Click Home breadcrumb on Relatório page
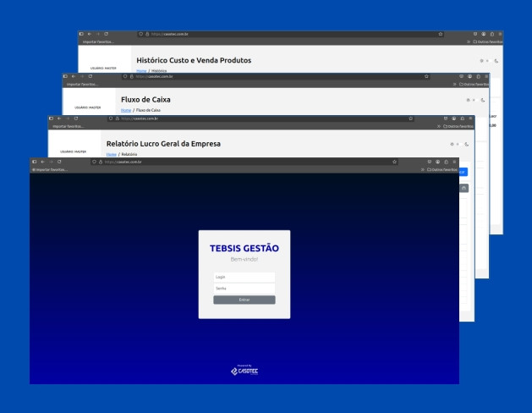This screenshot has height=413, width=532. pos(111,154)
